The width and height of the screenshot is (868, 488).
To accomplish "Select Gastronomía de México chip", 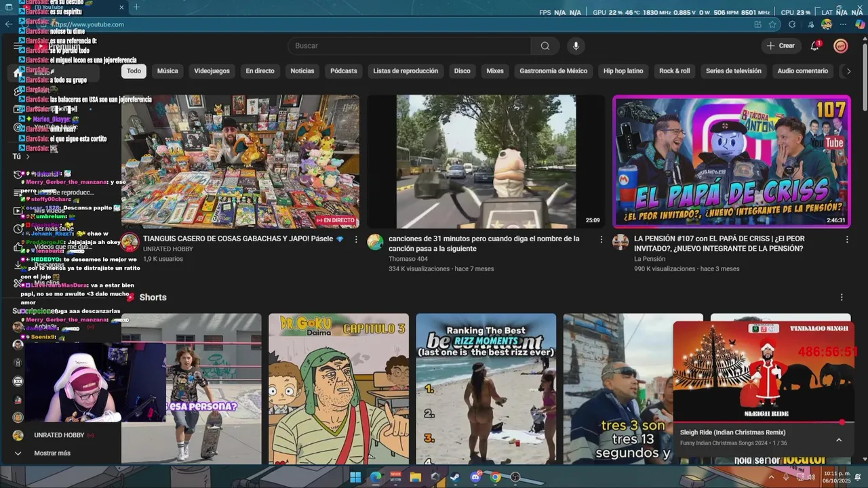I will point(553,71).
